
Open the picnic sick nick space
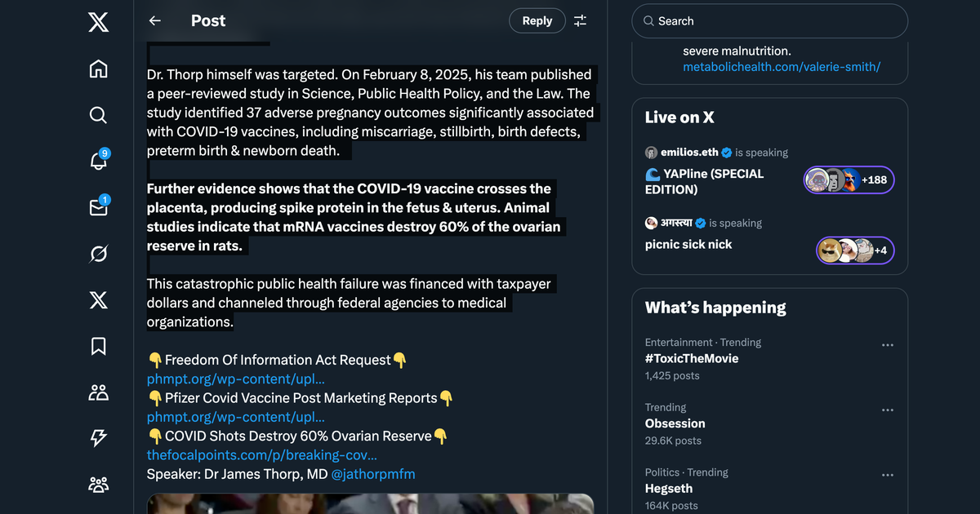click(x=688, y=244)
